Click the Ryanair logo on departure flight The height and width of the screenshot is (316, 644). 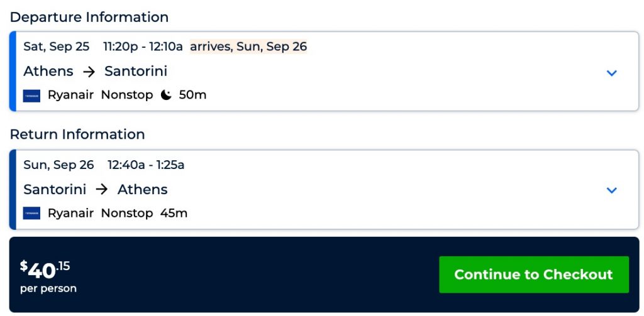pos(31,95)
